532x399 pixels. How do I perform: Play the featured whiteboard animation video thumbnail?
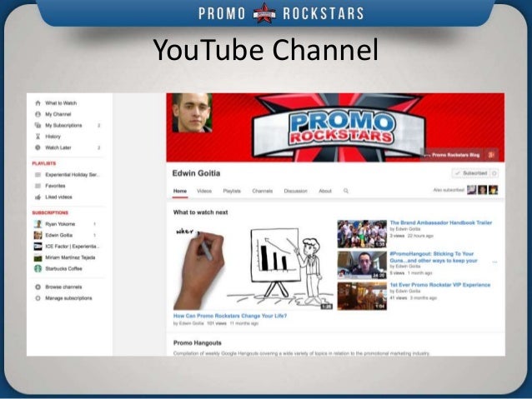click(x=253, y=265)
